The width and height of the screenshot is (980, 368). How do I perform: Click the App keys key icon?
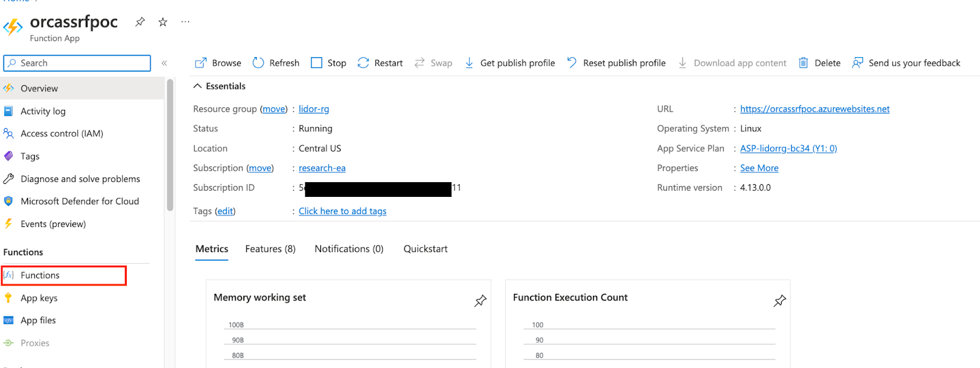(9, 298)
